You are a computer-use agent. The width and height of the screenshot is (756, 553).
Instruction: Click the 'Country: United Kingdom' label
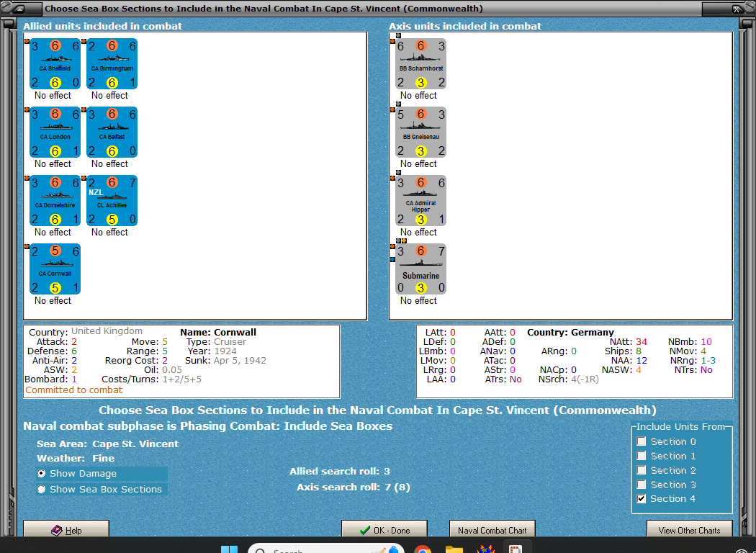coord(86,332)
